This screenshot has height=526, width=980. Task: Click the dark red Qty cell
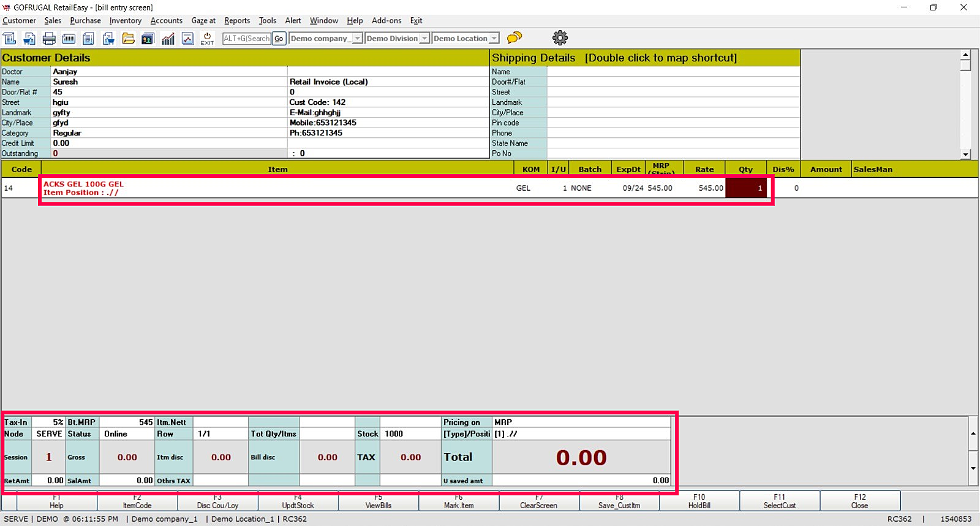tap(745, 188)
